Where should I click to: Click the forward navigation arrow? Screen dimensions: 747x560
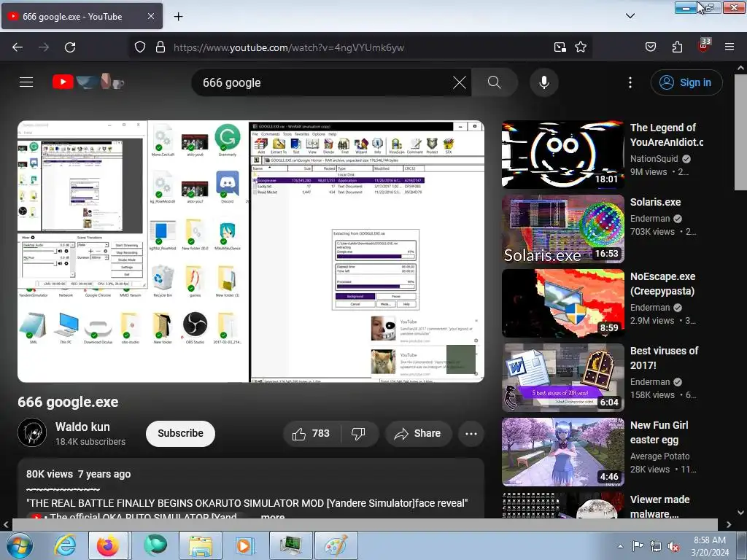pyautogui.click(x=44, y=47)
